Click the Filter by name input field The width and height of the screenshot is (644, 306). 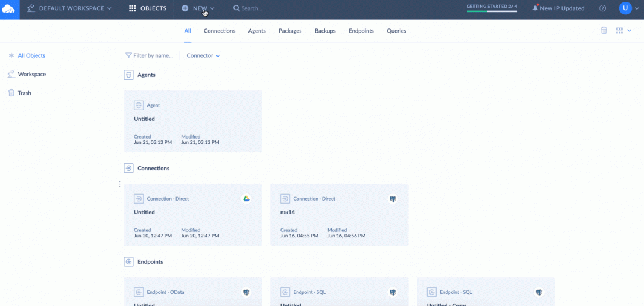(x=153, y=55)
